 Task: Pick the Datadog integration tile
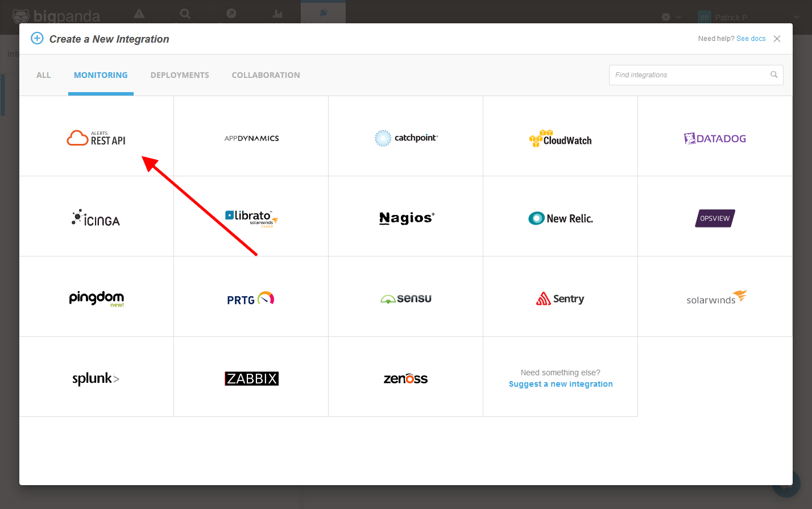tap(715, 138)
